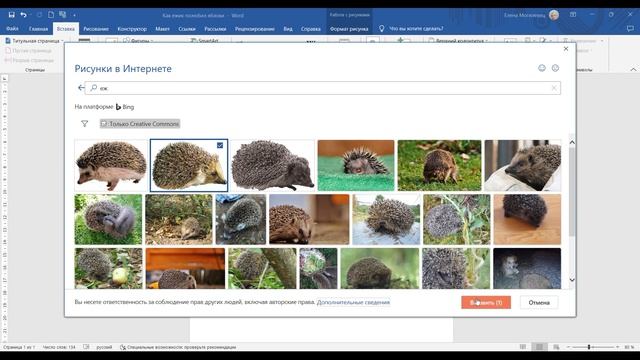The height and width of the screenshot is (360, 640).
Task: Select hedgehog held in hand thumbnail
Action: (x=522, y=165)
